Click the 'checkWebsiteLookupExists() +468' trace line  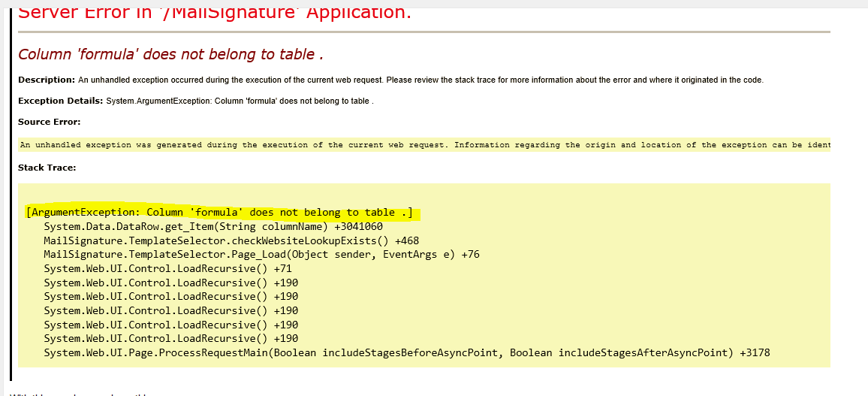pyautogui.click(x=231, y=240)
